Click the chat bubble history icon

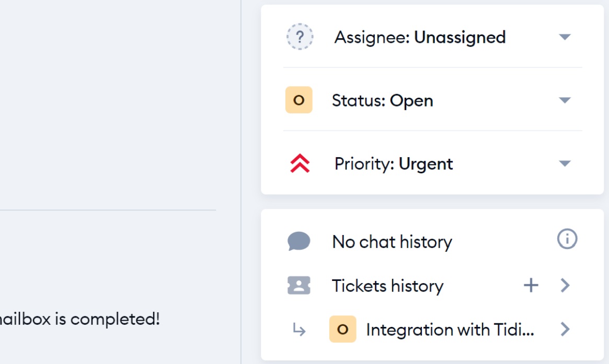(299, 242)
